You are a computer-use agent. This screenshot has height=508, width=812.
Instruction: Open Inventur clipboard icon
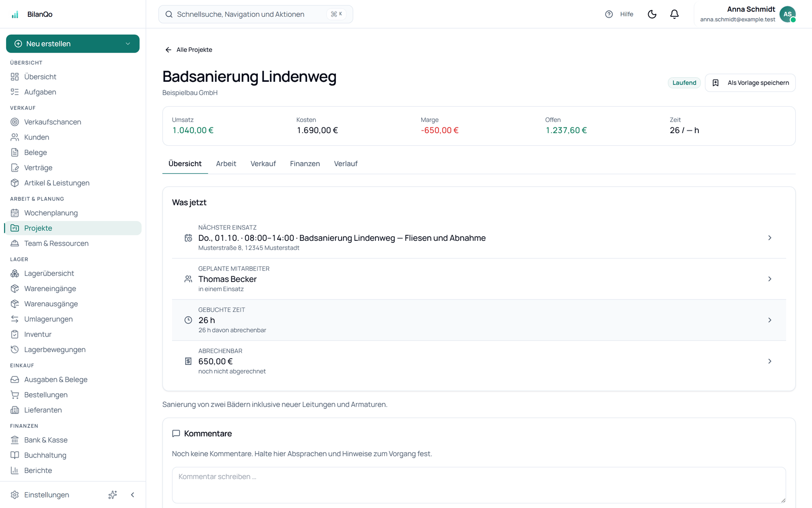pos(15,334)
